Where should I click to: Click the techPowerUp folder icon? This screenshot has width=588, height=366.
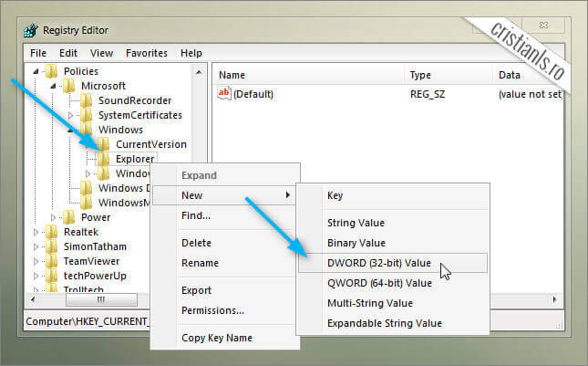pyautogui.click(x=52, y=276)
